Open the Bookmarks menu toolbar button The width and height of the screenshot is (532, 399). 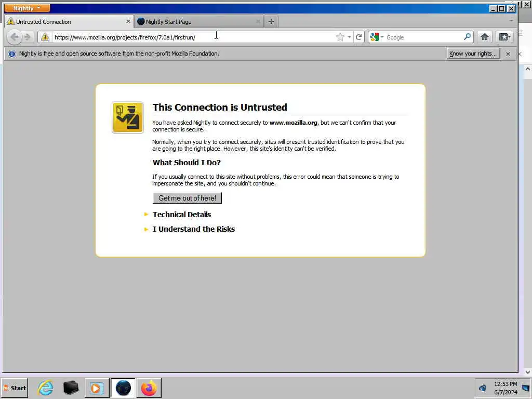pyautogui.click(x=504, y=37)
